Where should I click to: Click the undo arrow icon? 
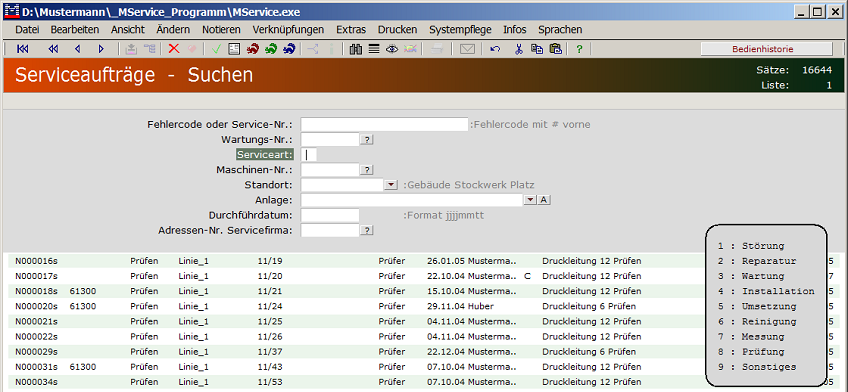pyautogui.click(x=495, y=49)
